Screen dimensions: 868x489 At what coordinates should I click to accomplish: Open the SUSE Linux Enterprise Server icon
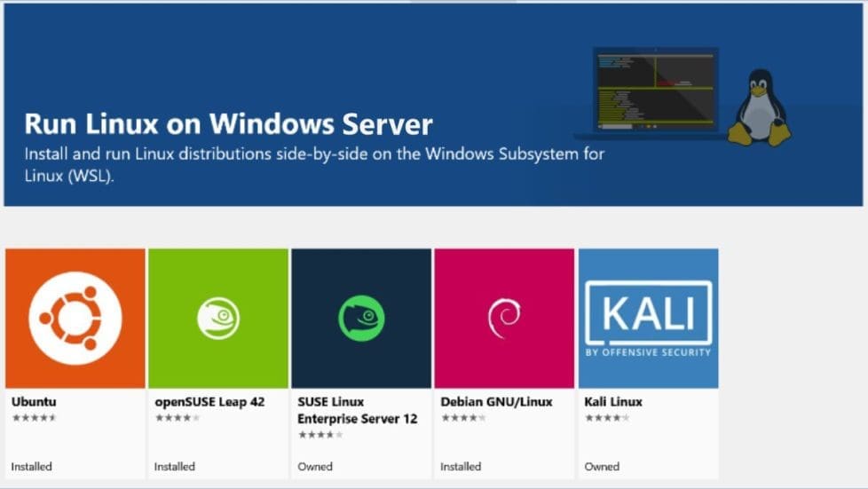(361, 319)
